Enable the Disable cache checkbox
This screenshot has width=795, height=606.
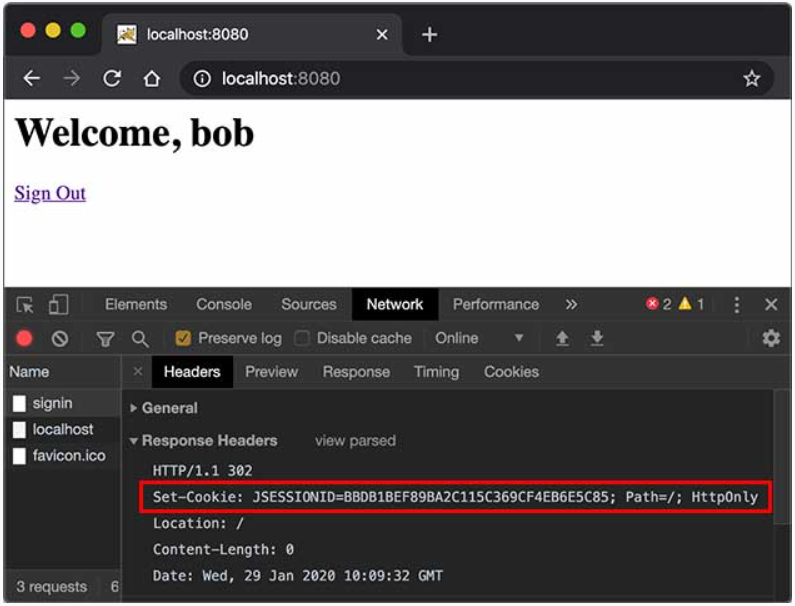302,338
